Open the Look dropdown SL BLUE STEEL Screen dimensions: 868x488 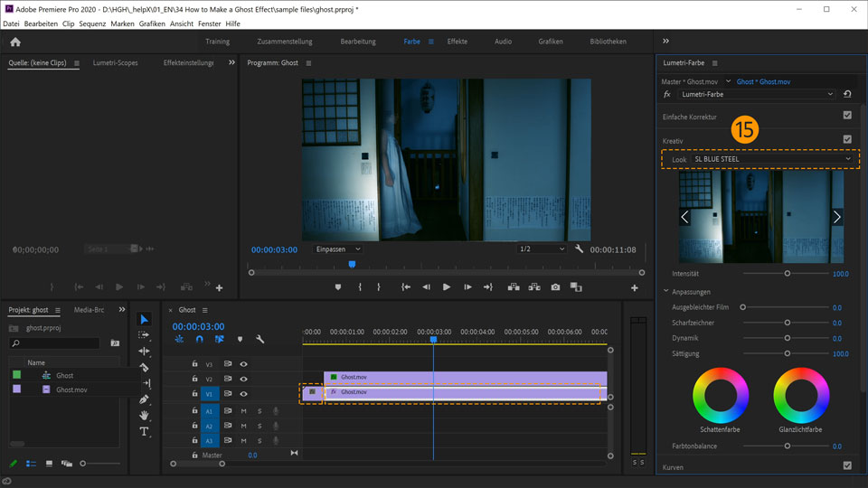click(773, 159)
